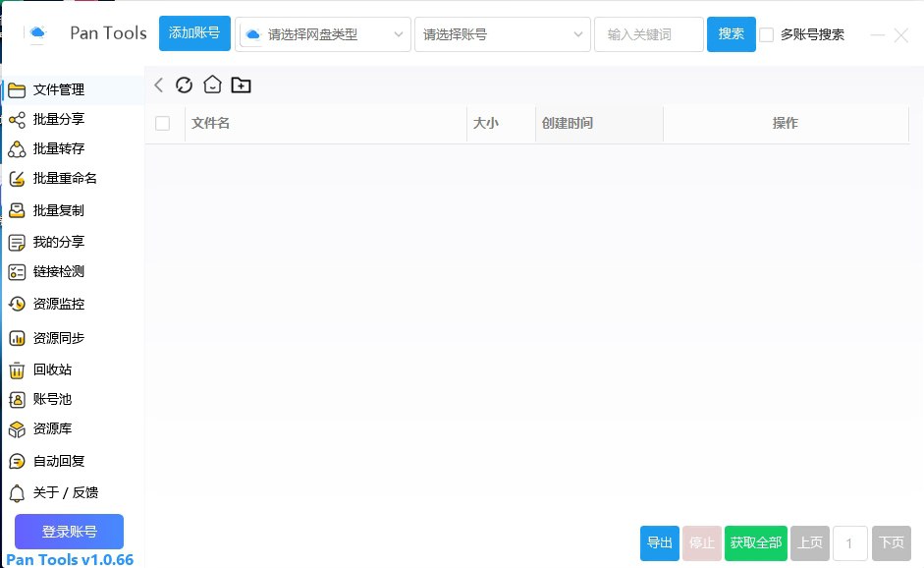Click the home icon above the file list
Screen dimensions: 924x568
(x=212, y=85)
